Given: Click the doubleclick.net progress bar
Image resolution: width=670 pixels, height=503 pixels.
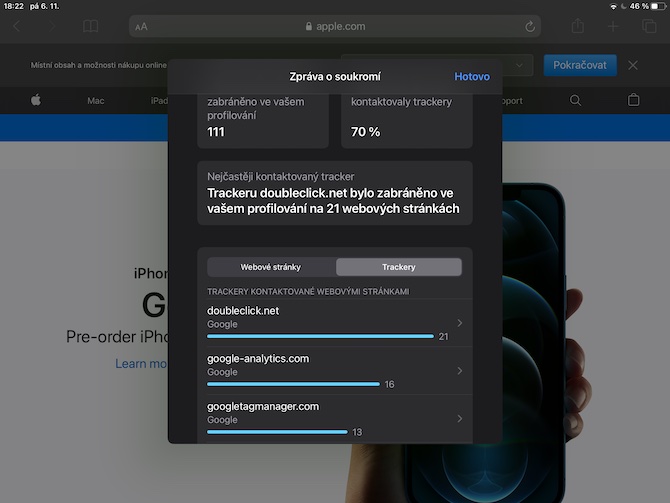Looking at the screenshot, I should pyautogui.click(x=320, y=336).
